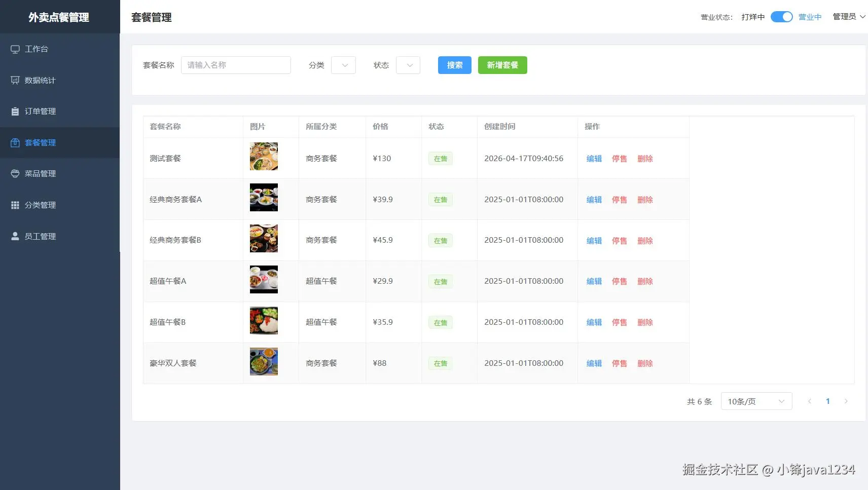This screenshot has width=868, height=490.
Task: Delete 超值午餐A
Action: 645,281
